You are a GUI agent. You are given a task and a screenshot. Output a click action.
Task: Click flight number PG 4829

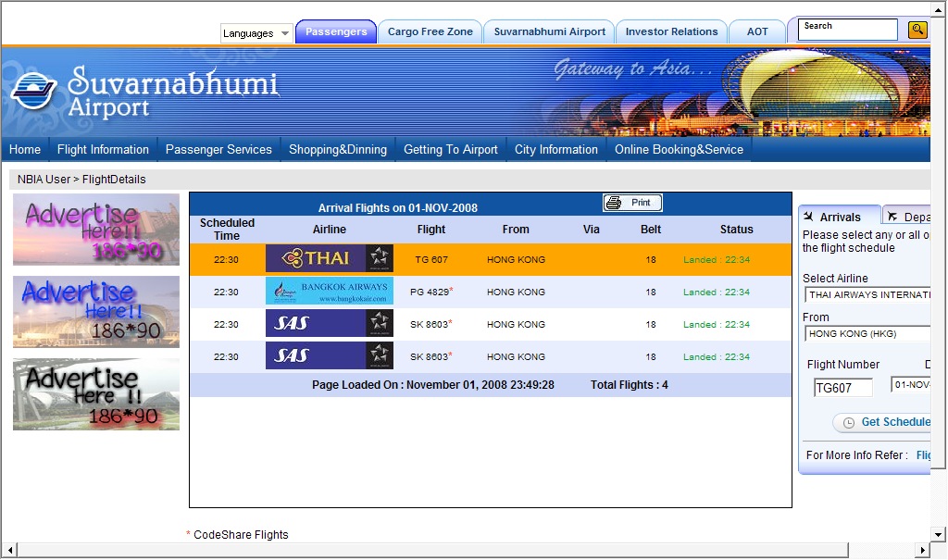[x=431, y=292]
